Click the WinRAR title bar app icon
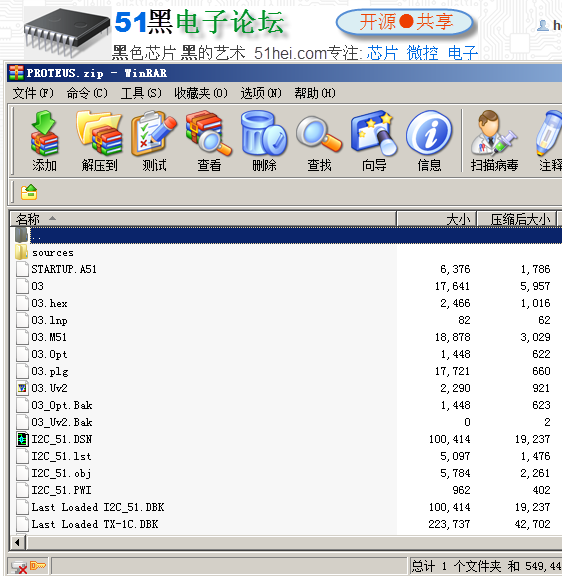Image resolution: width=562 pixels, height=576 pixels. [x=16, y=73]
